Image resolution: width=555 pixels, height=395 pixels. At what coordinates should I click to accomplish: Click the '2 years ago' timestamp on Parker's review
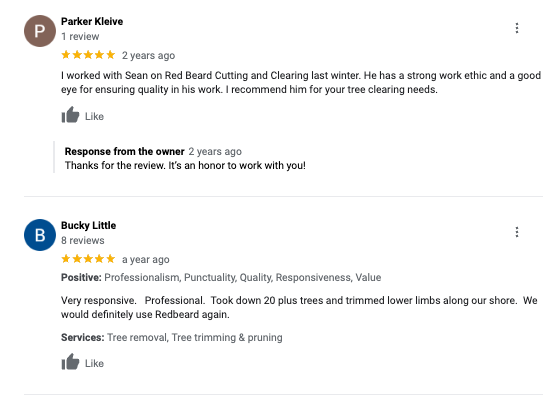pyautogui.click(x=148, y=56)
